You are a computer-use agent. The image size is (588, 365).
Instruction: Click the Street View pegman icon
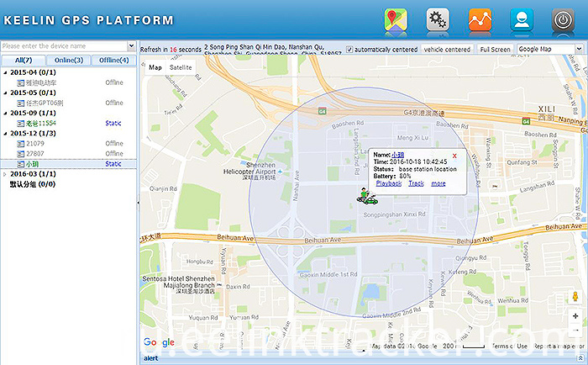575,296
